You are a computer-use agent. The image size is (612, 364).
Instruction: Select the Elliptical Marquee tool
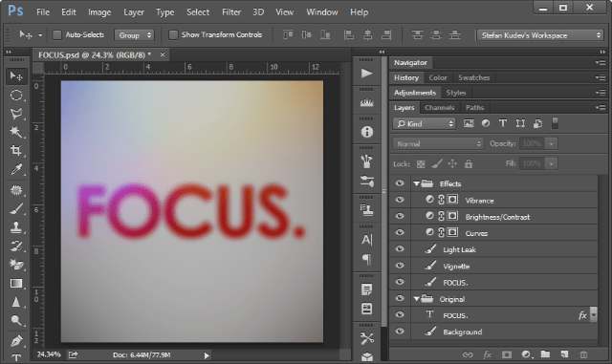[x=16, y=96]
